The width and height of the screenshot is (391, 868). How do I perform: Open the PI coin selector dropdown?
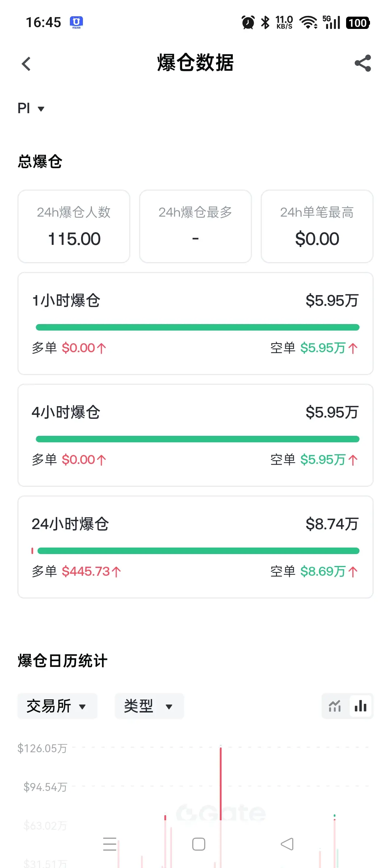31,108
